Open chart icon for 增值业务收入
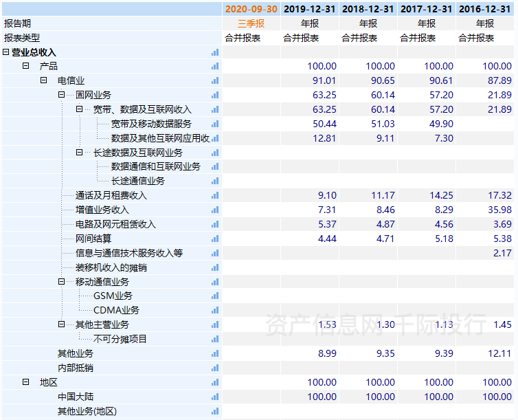 click(215, 210)
